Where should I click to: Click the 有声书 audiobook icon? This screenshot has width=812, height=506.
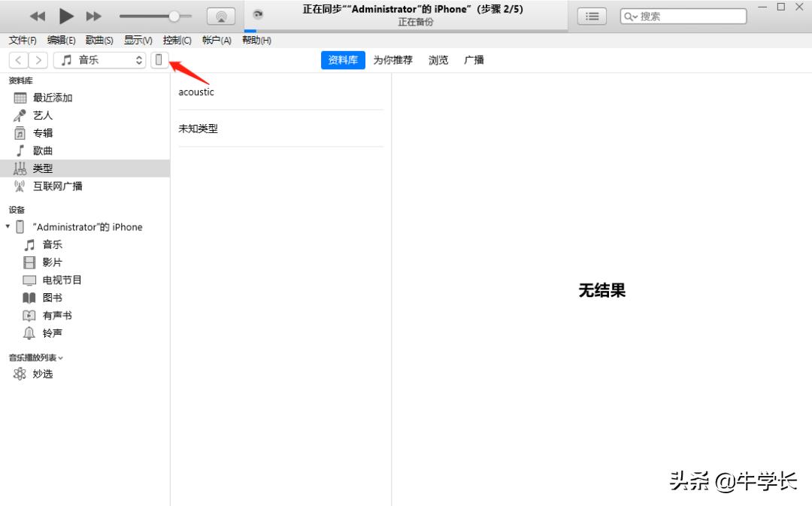(x=29, y=315)
